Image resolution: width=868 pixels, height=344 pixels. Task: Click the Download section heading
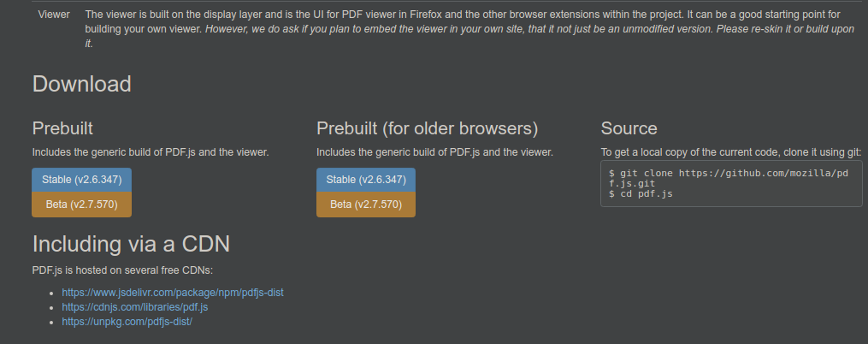pos(82,84)
